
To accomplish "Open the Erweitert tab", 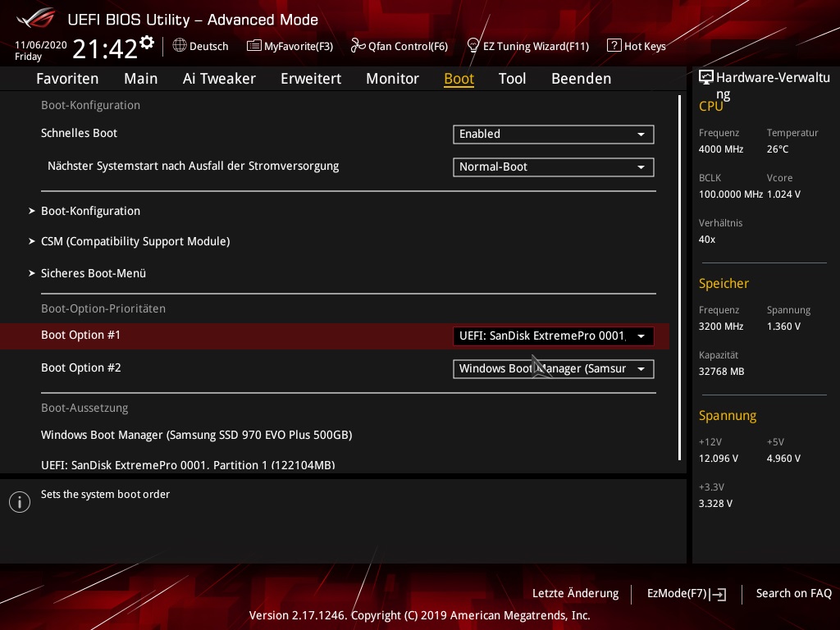I will click(x=311, y=79).
